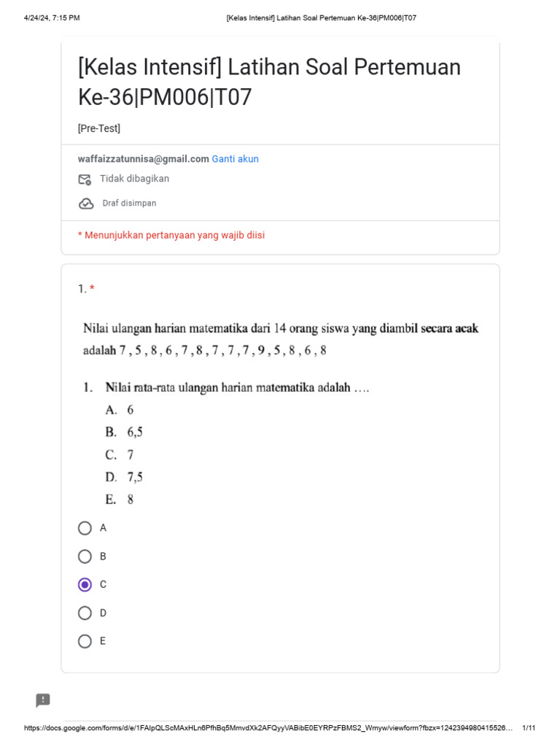560x747 pixels.
Task: Click the form title heading
Action: pos(269,81)
